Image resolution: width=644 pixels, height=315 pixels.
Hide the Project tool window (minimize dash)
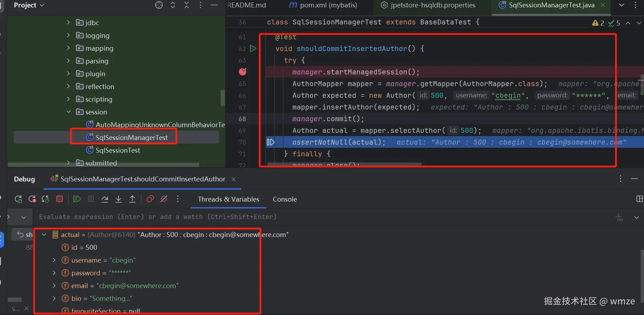(214, 5)
